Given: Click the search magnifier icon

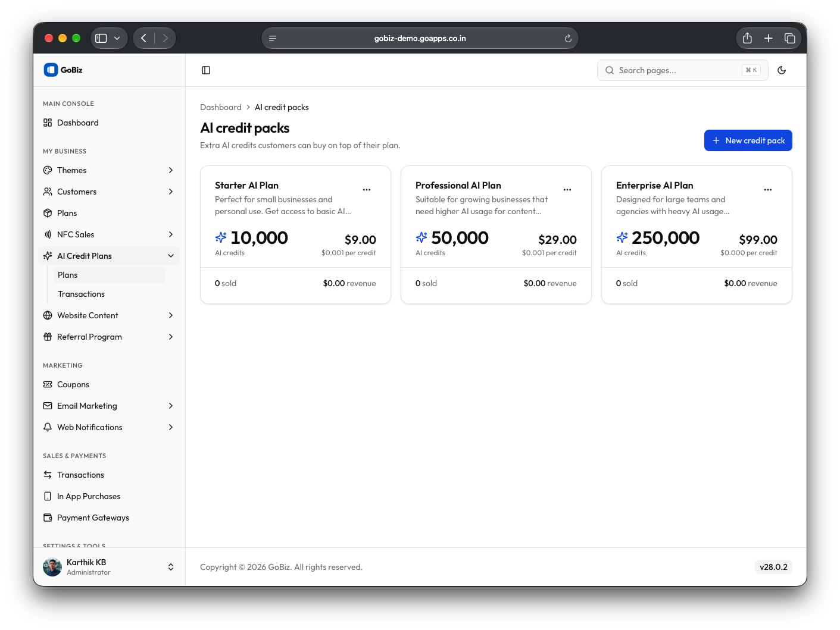Looking at the screenshot, I should pos(610,70).
